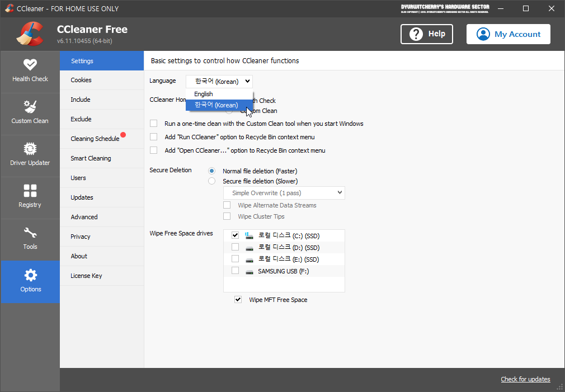Open the Advanced tab

coord(102,217)
